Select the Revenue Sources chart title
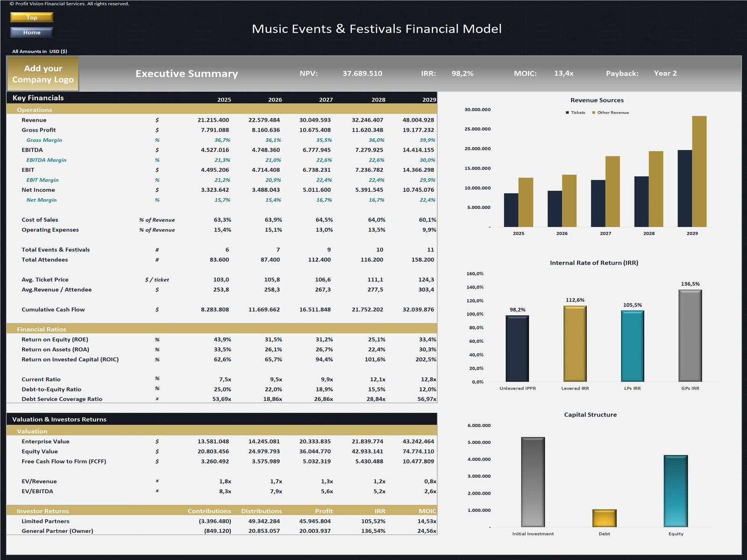The image size is (747, 560). pyautogui.click(x=597, y=100)
